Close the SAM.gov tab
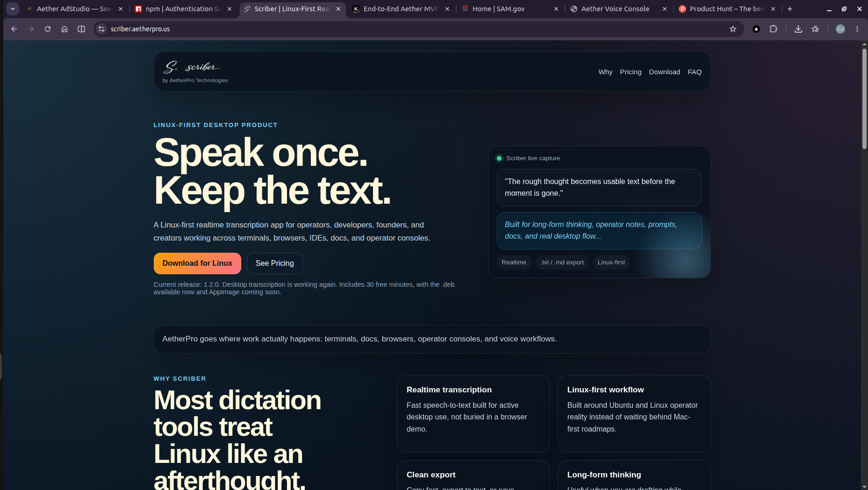 [556, 9]
